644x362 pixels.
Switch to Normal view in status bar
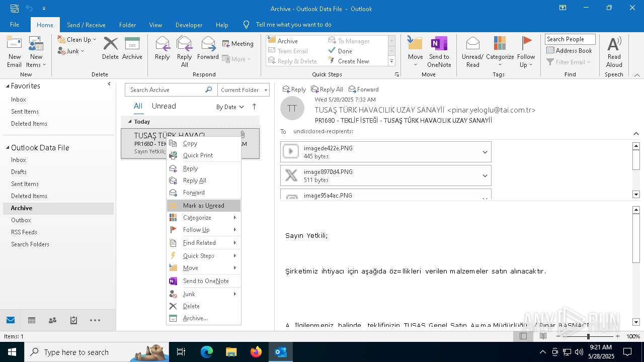523,336
